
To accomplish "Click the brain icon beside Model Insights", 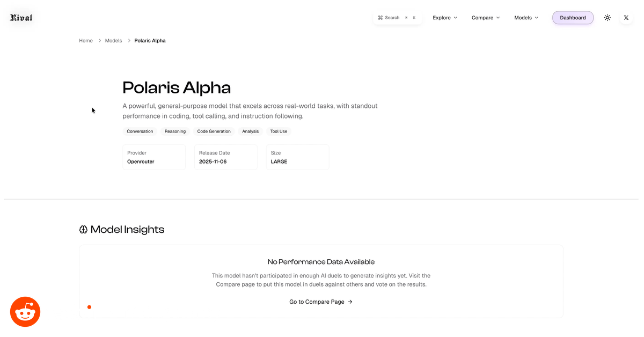I will tap(83, 230).
